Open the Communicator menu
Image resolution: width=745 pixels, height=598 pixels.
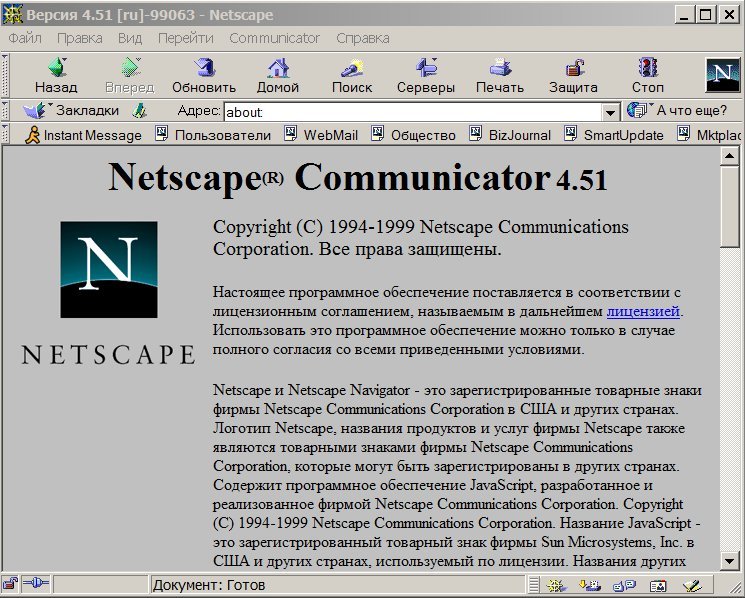coord(275,38)
